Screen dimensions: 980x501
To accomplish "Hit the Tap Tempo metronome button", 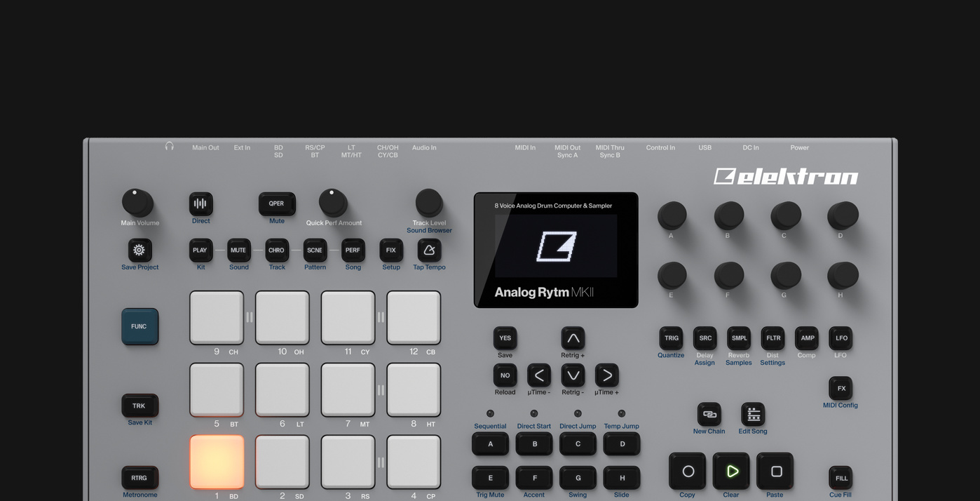I will click(x=429, y=250).
